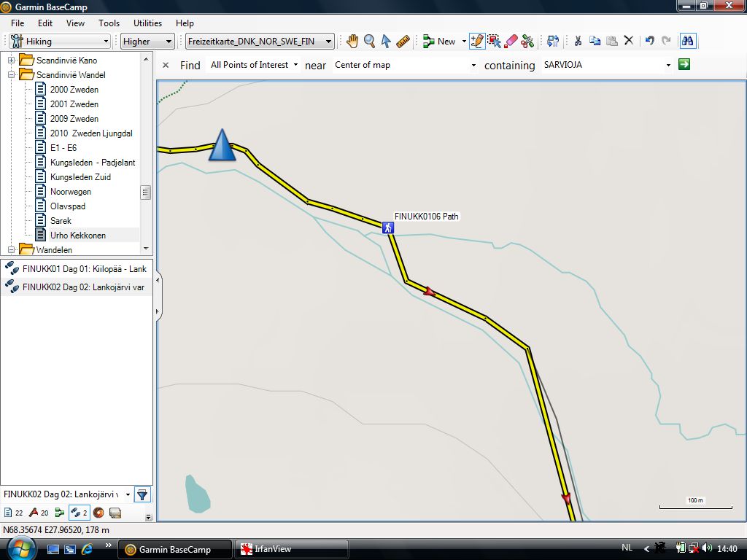The image size is (747, 560).
Task: Click the binoculars Find icon
Action: click(x=687, y=42)
